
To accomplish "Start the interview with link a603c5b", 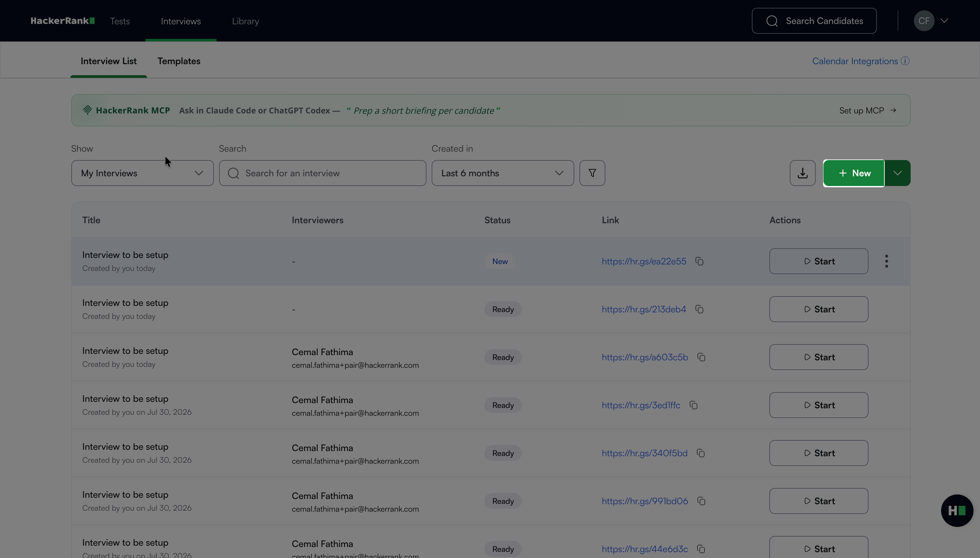I will coord(819,357).
